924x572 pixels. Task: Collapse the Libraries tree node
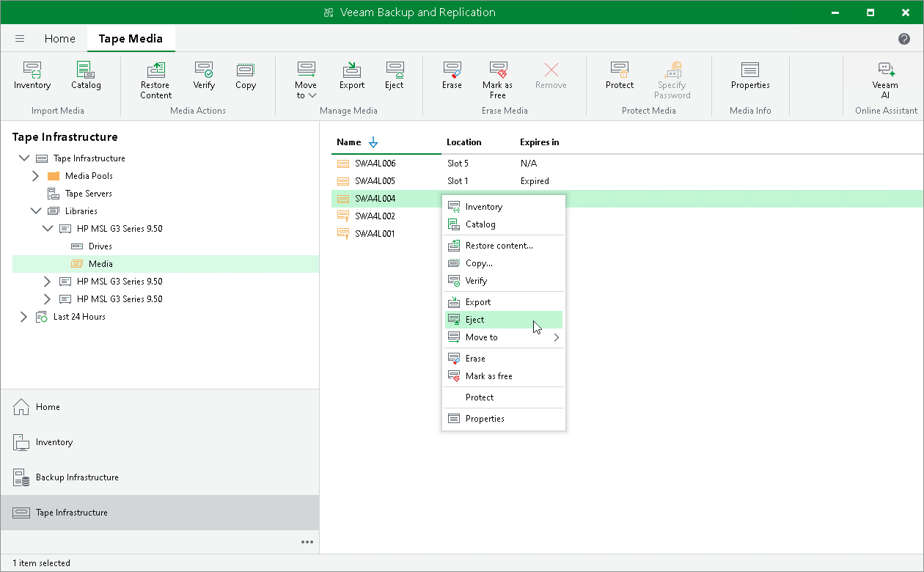[x=36, y=210]
